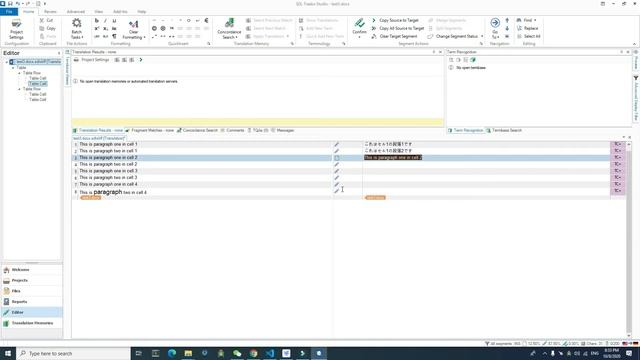Open the Projects view

click(x=32, y=280)
